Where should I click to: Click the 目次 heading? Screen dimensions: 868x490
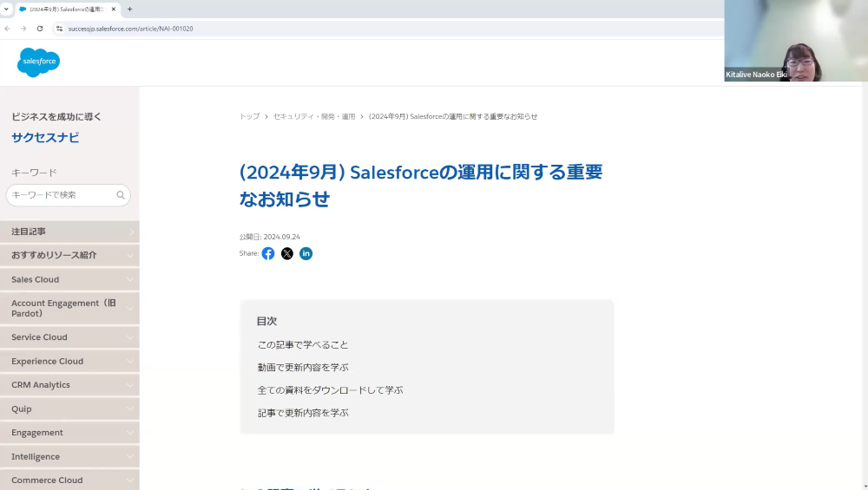click(266, 322)
